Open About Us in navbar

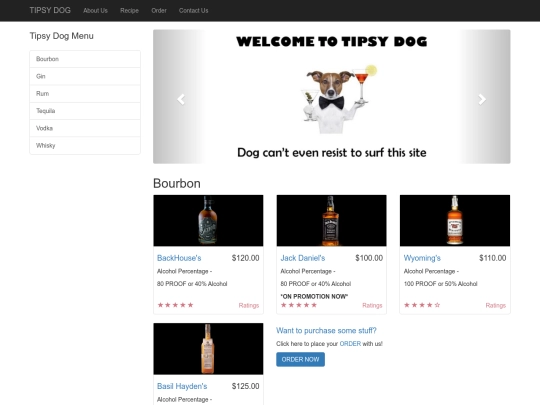click(95, 11)
